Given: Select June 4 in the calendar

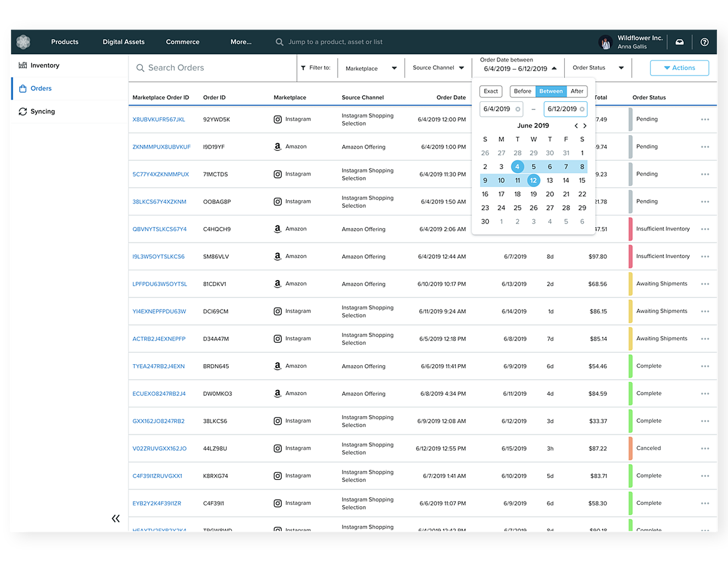Looking at the screenshot, I should 517,167.
